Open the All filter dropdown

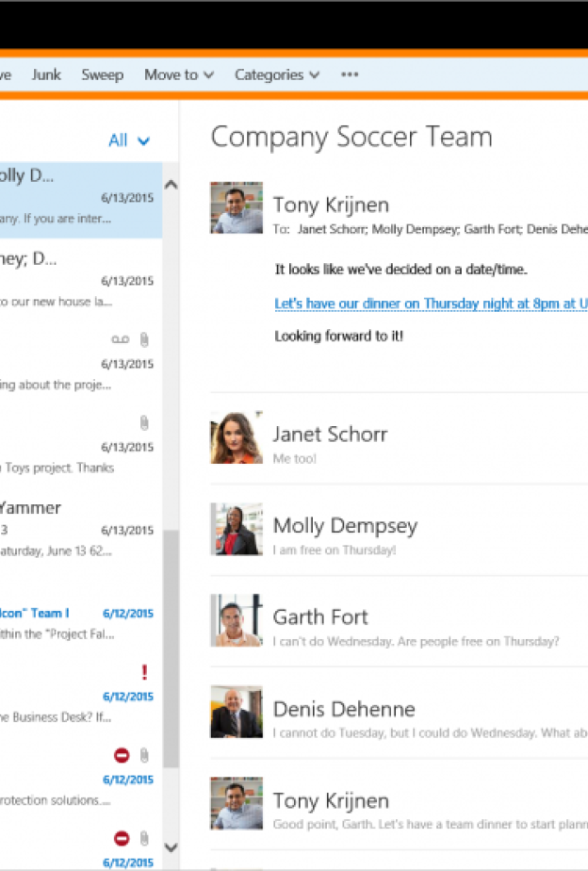129,140
